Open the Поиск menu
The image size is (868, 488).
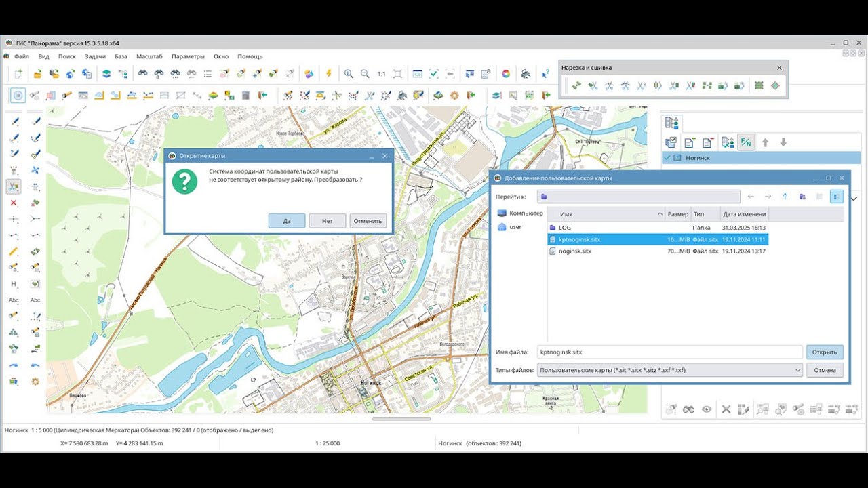[66, 56]
